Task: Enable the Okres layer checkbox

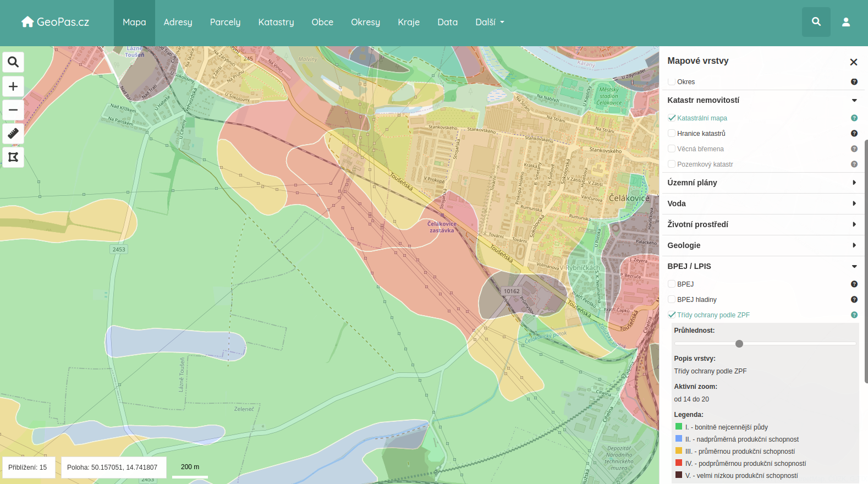Action: pyautogui.click(x=672, y=82)
